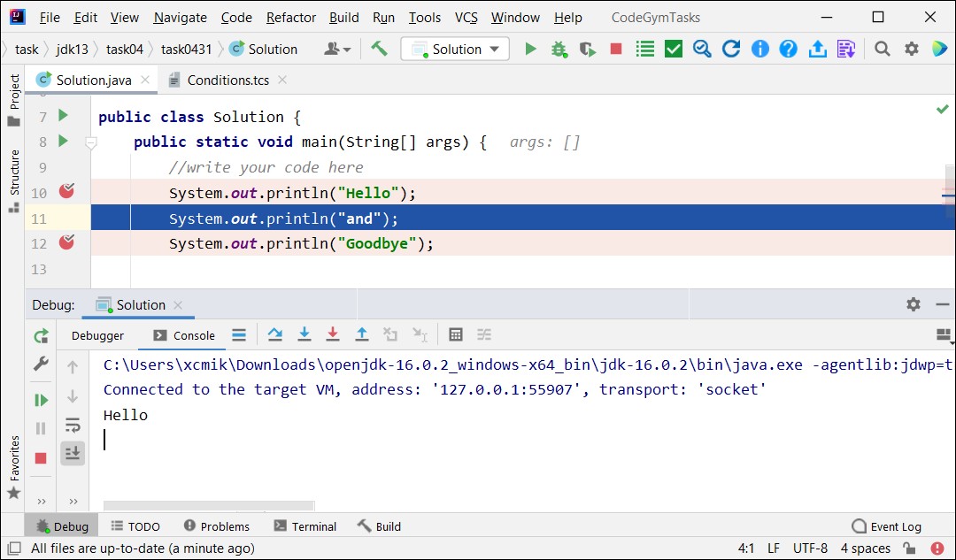This screenshot has width=956, height=560.
Task: Open the Favorites side panel
Action: (13, 467)
